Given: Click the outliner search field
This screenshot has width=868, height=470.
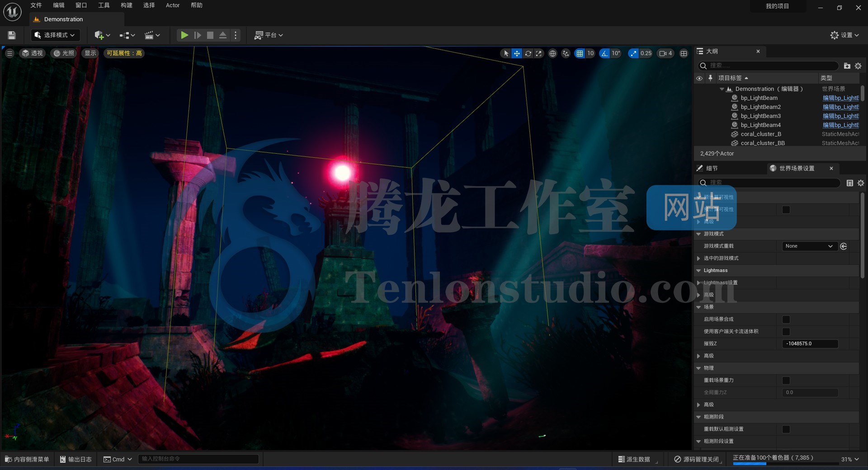Looking at the screenshot, I should tap(769, 66).
